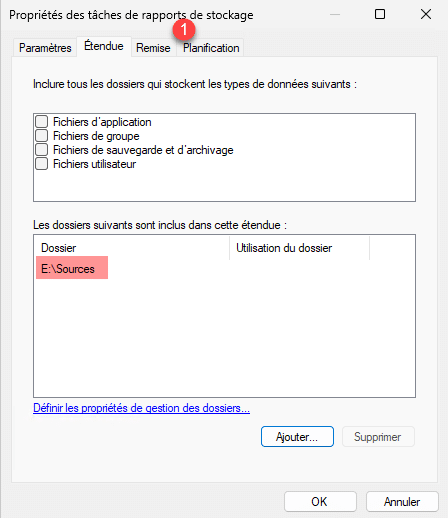Viewport: 448px width, 518px height.
Task: Sort by Utilisation du dossier column
Action: point(300,248)
